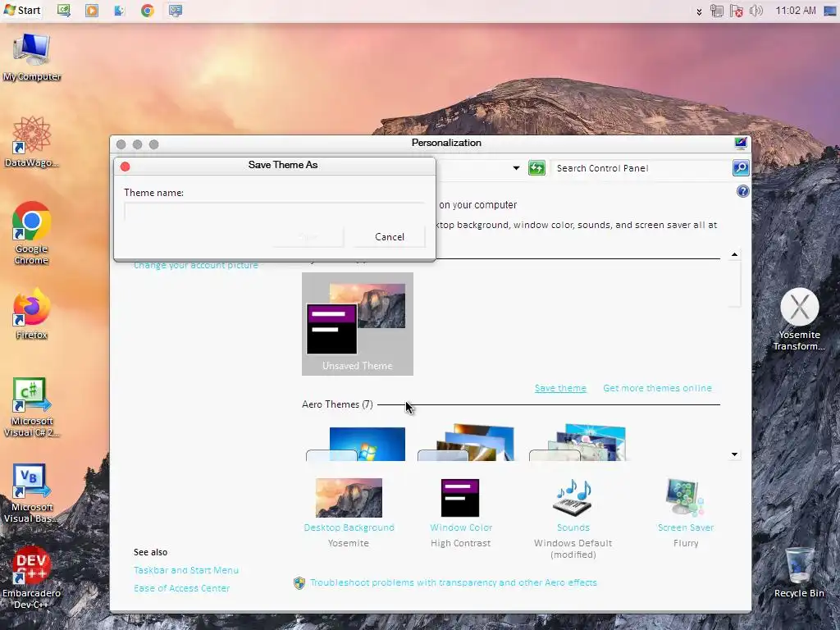840x630 pixels.
Task: Click the Aero Themes (7) heading
Action: 337,404
